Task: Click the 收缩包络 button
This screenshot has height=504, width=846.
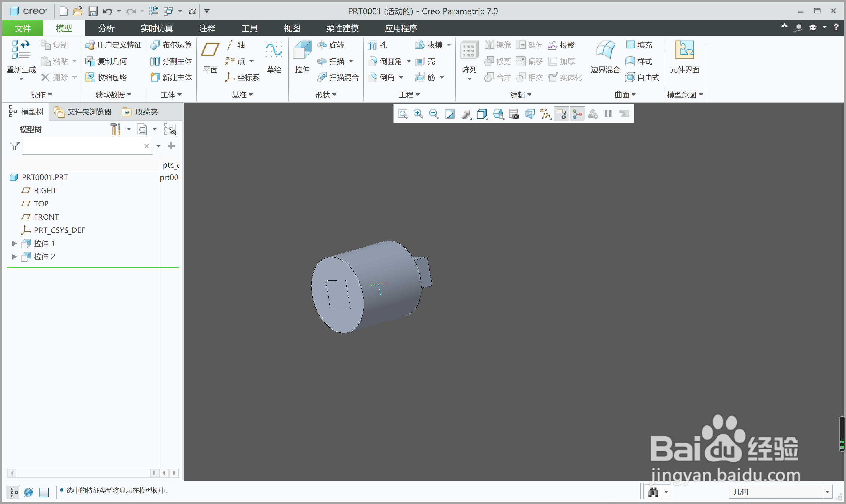Action: [x=106, y=77]
